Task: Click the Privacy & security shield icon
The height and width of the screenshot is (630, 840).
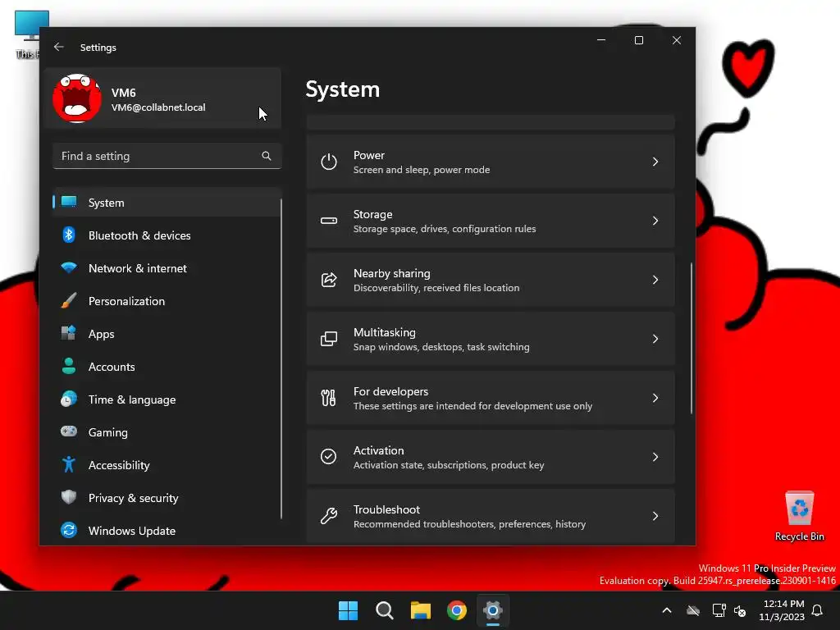Action: pyautogui.click(x=69, y=497)
